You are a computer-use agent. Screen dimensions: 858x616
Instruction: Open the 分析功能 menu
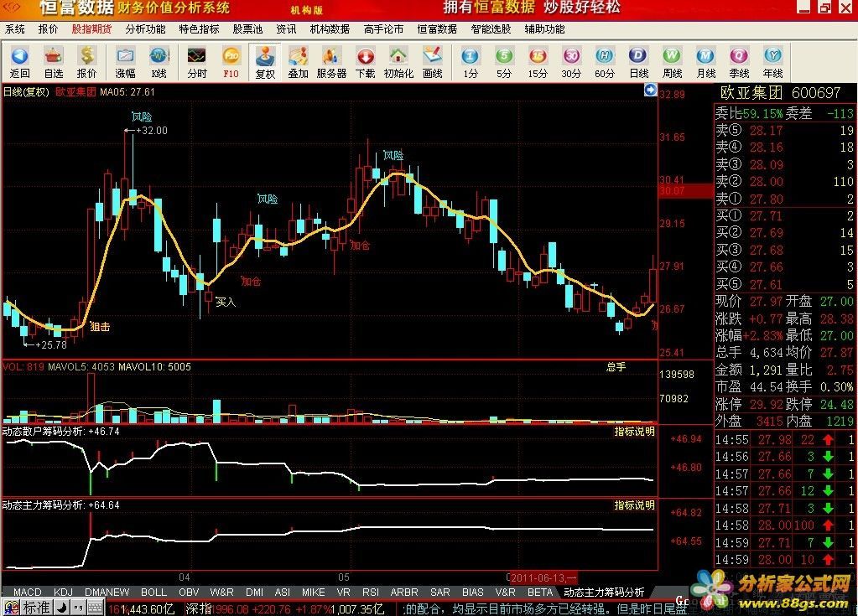point(145,29)
